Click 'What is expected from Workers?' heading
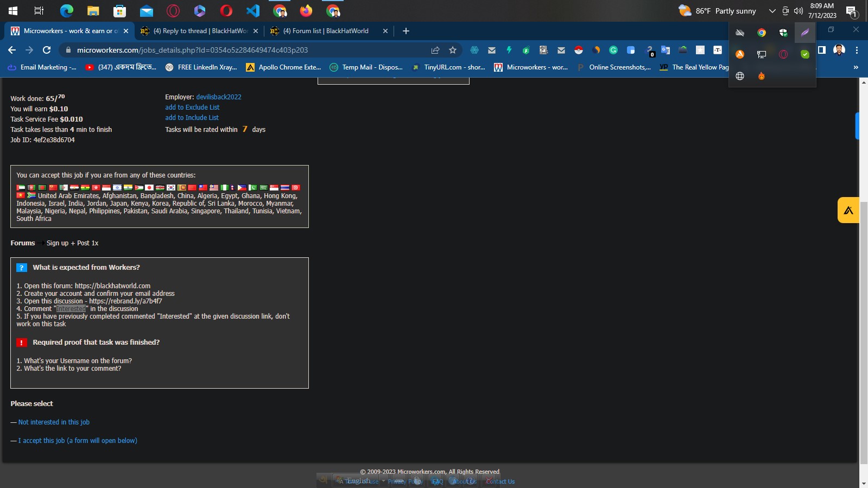This screenshot has height=488, width=868. [x=86, y=268]
